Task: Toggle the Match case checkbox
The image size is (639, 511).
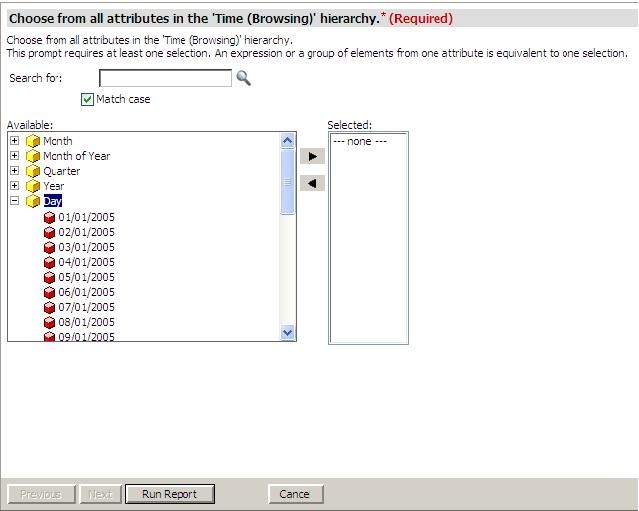Action: 88,99
